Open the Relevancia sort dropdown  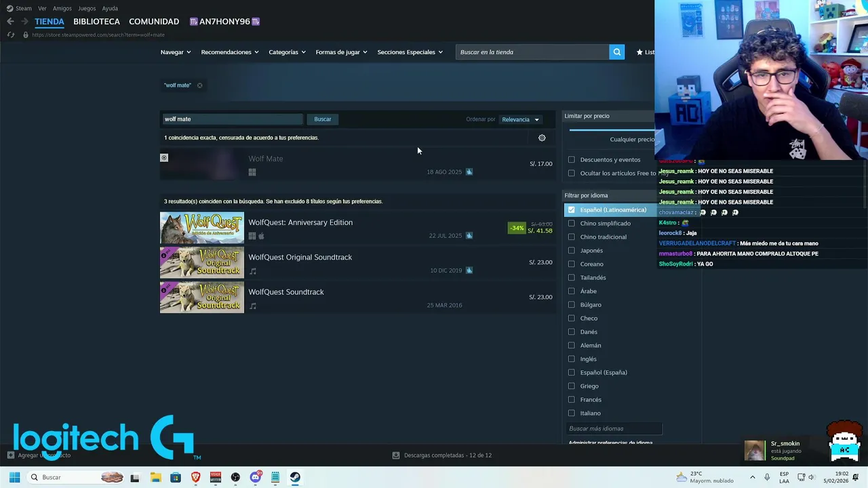520,119
